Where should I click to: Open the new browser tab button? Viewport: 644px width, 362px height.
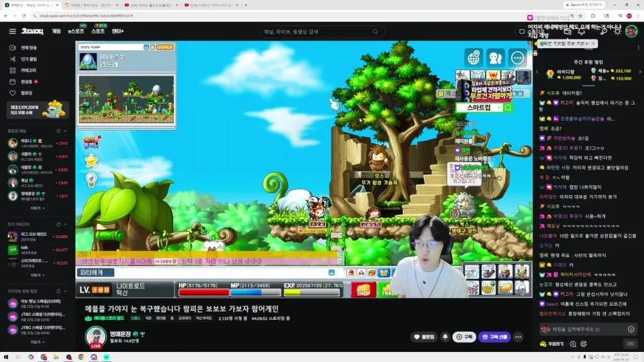(246, 5)
